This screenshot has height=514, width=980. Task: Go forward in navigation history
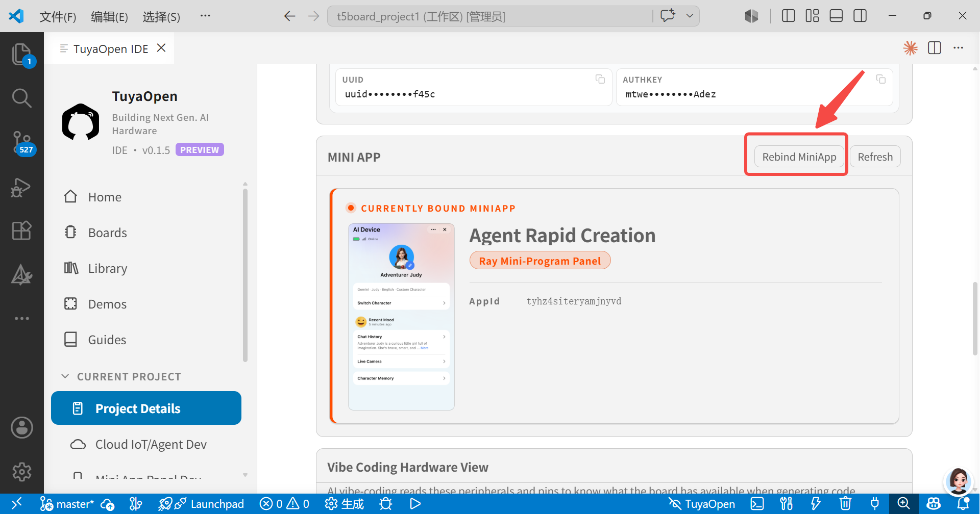pos(313,16)
